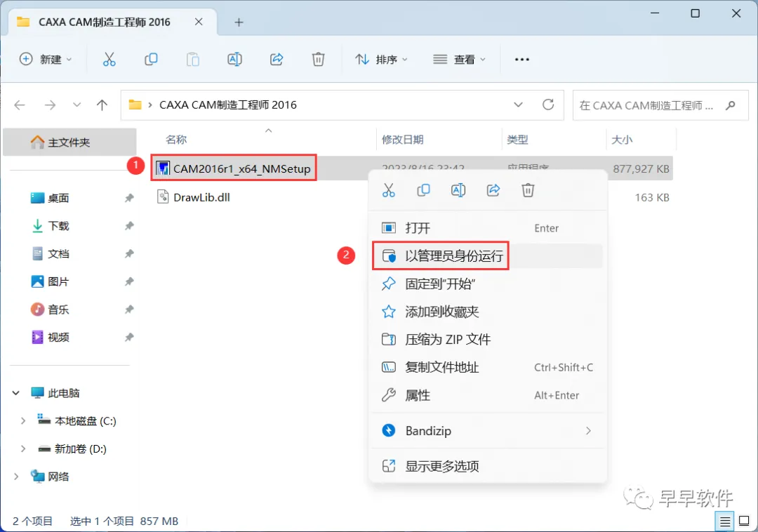This screenshot has height=532, width=758.
Task: Click the search box for this folder
Action: 660,105
